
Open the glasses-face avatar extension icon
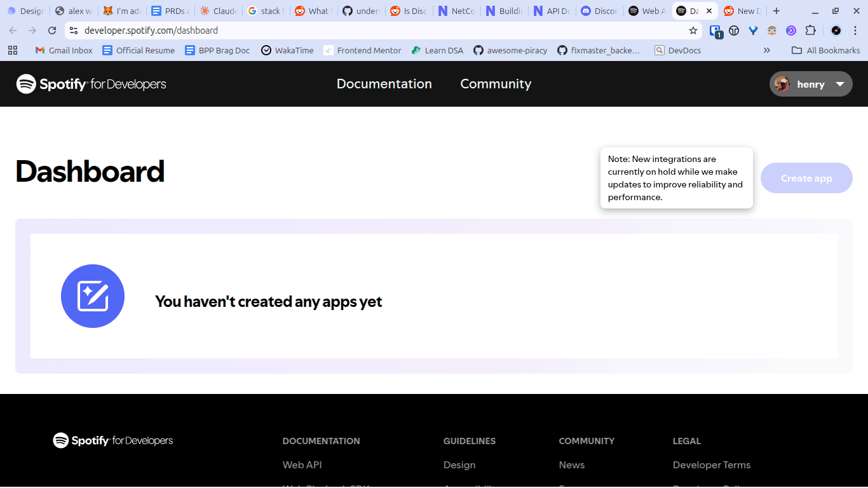[772, 30]
